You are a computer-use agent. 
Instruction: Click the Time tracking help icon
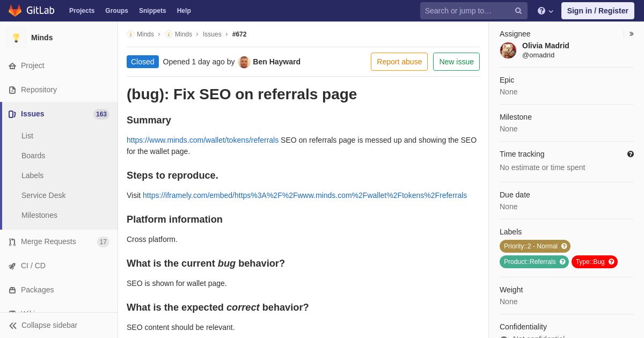click(x=631, y=154)
